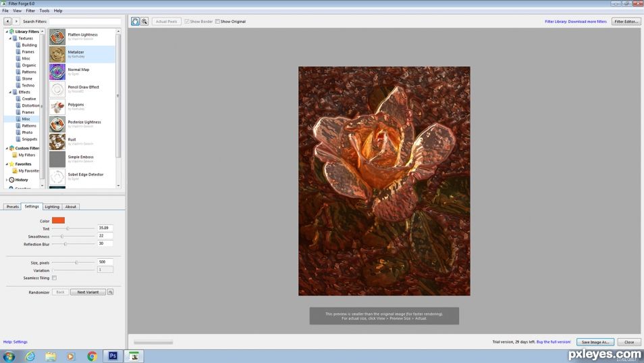Follow the Buy the full version link
This screenshot has width=644, height=363.
pyautogui.click(x=554, y=341)
